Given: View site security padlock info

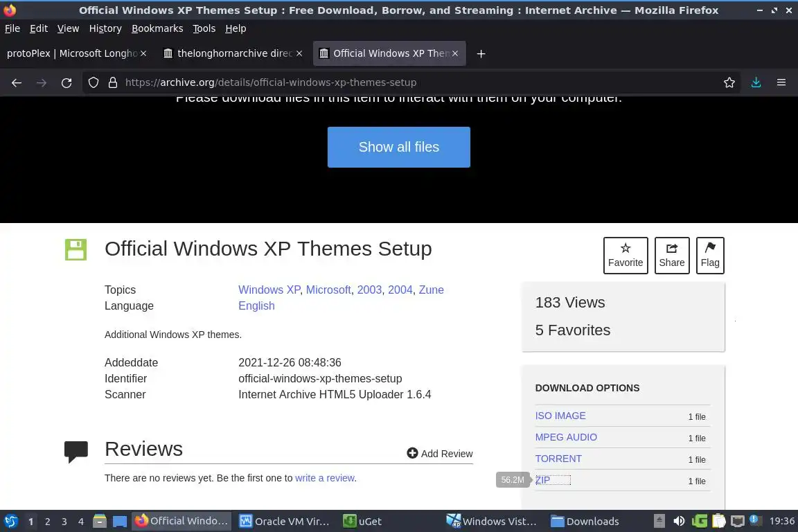Looking at the screenshot, I should coord(113,82).
